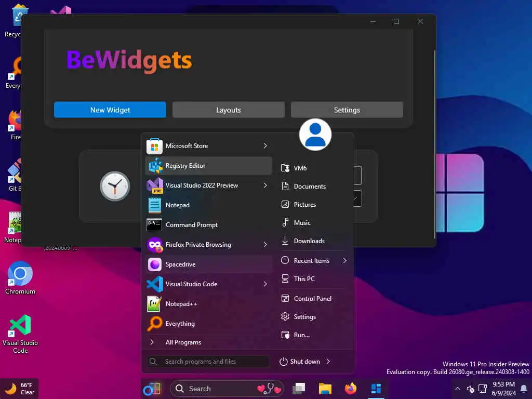
Task: Open the clock and date 9:53 PM
Action: [504, 389]
